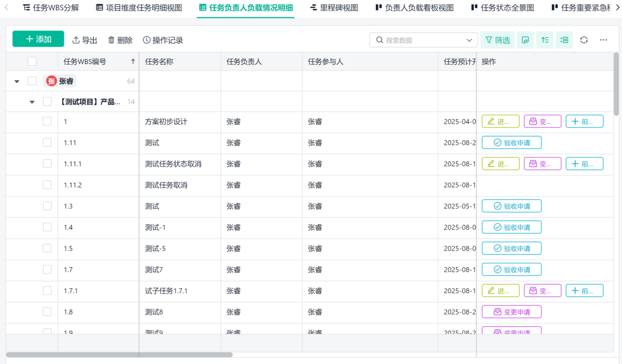This screenshot has height=364, width=622.
Task: Click the grouping layout icon in toolbar
Action: [x=564, y=40]
